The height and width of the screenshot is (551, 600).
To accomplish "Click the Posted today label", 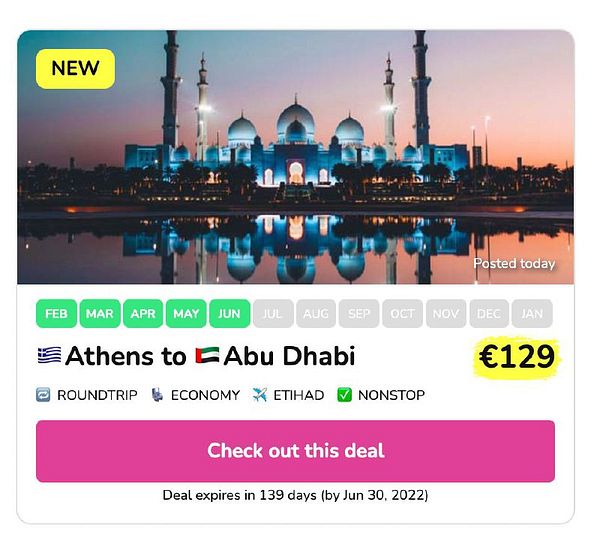I will point(514,263).
